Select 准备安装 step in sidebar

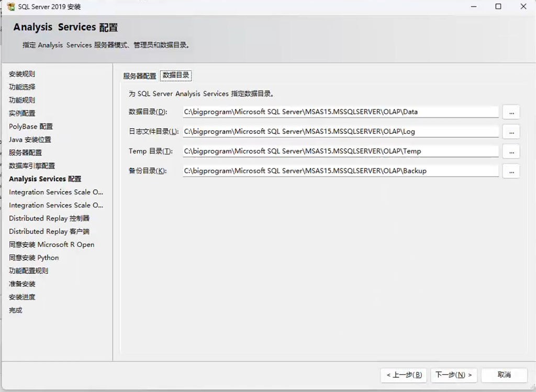click(x=22, y=284)
